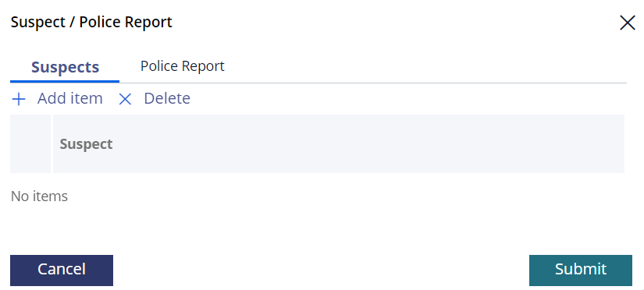This screenshot has width=644, height=290.
Task: Click the divider line right of Police Report
Action: (x=427, y=83)
